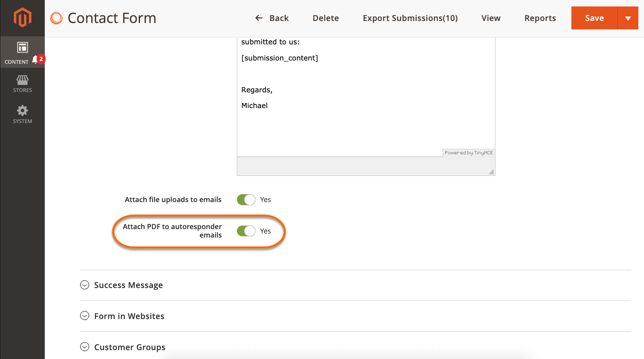Disable Attach PDF to autoresponder emails
Screen dimensions: 644x359
pos(246,231)
